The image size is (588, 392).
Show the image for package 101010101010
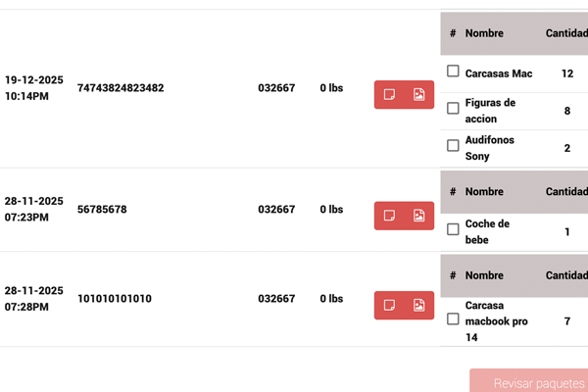[x=418, y=305]
